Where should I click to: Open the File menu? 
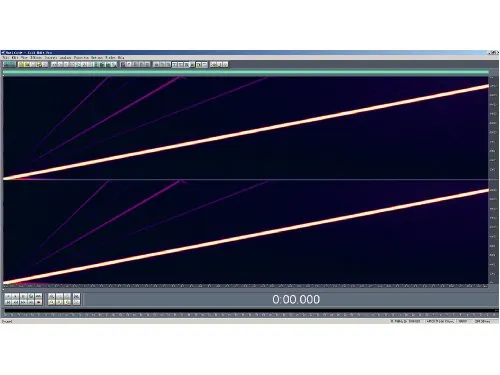(x=5, y=57)
